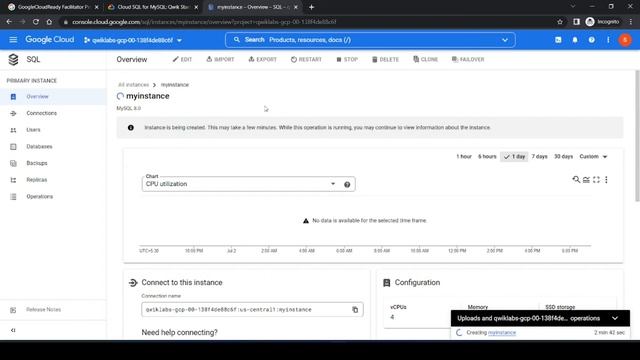Reload the browser page
Viewport: 640px width, 360px height.
[x=36, y=22]
